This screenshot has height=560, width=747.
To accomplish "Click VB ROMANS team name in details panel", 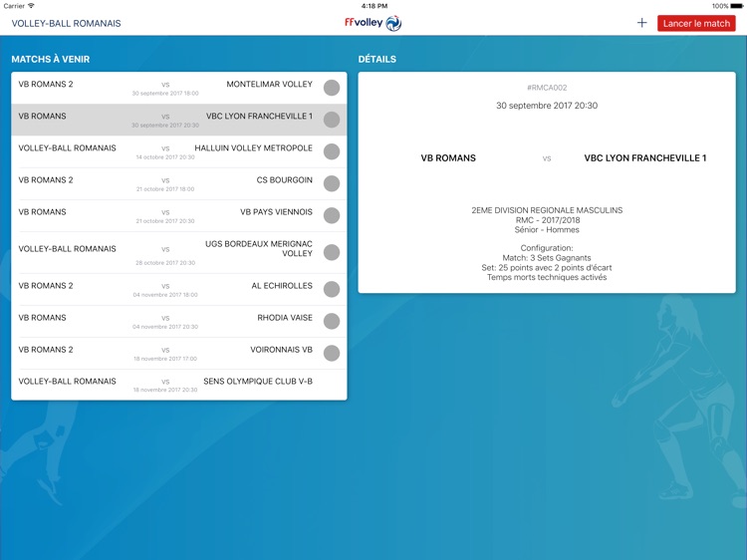I will pos(448,157).
